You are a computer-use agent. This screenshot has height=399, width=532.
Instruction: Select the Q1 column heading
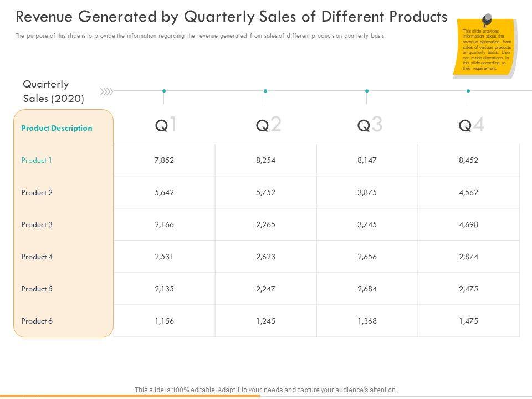(166, 126)
